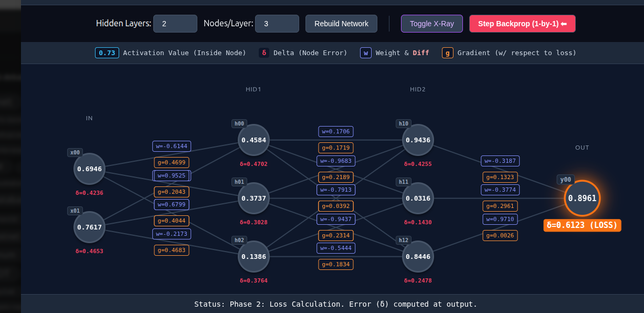Click the OUT layer heading

click(x=582, y=148)
